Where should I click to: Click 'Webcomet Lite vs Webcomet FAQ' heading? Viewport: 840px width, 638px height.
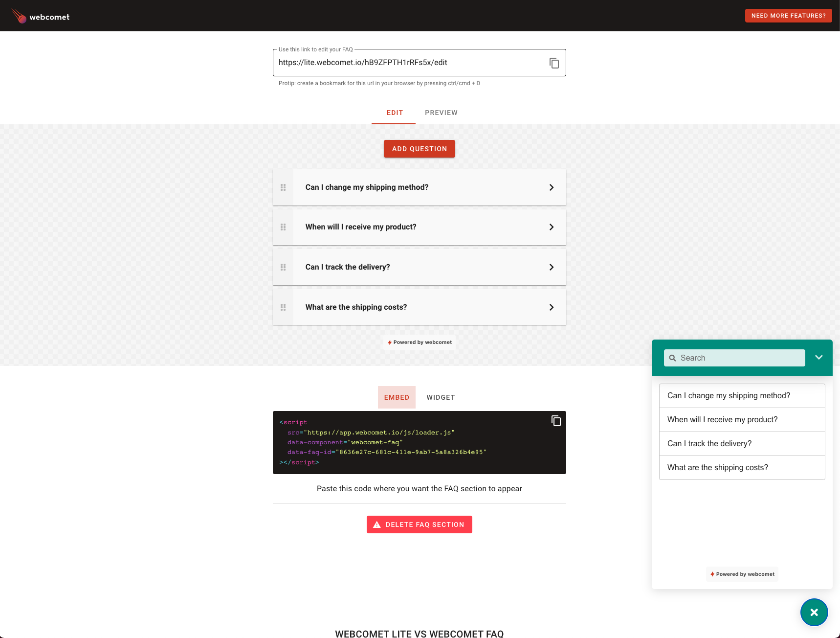pos(420,634)
